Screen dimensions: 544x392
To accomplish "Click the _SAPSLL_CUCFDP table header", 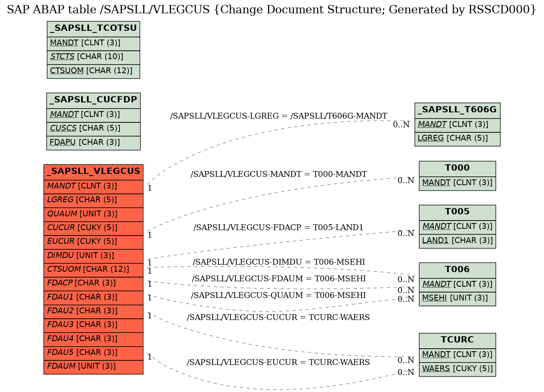I will pos(93,100).
